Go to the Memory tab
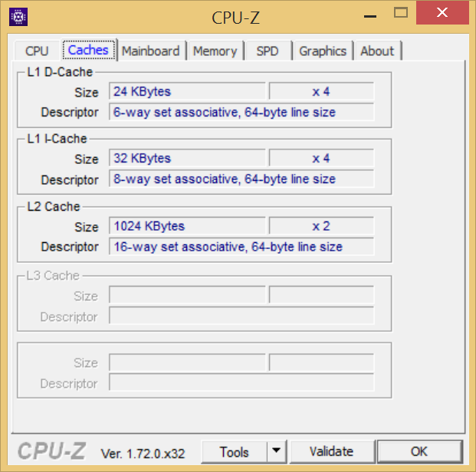Viewport: 476px width, 472px height. click(215, 51)
